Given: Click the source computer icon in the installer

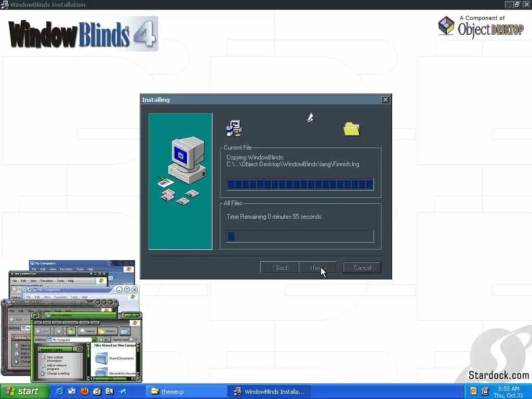Looking at the screenshot, I should [234, 128].
